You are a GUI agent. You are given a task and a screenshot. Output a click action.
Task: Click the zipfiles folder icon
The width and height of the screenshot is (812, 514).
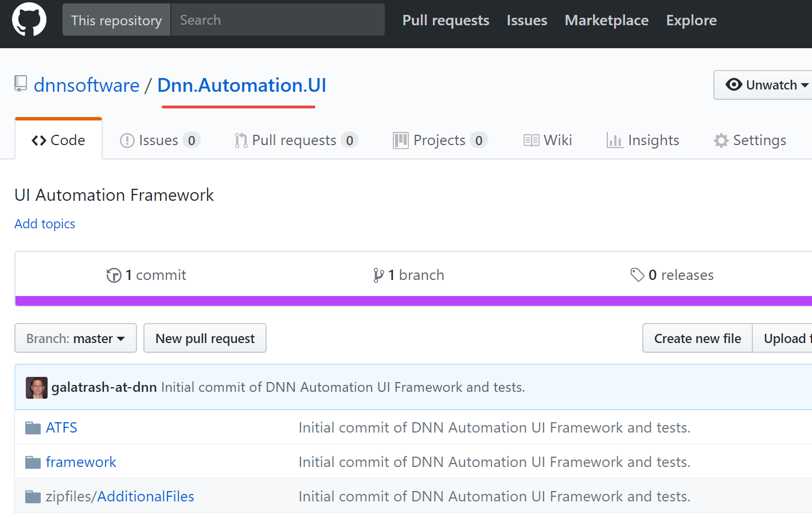point(33,497)
